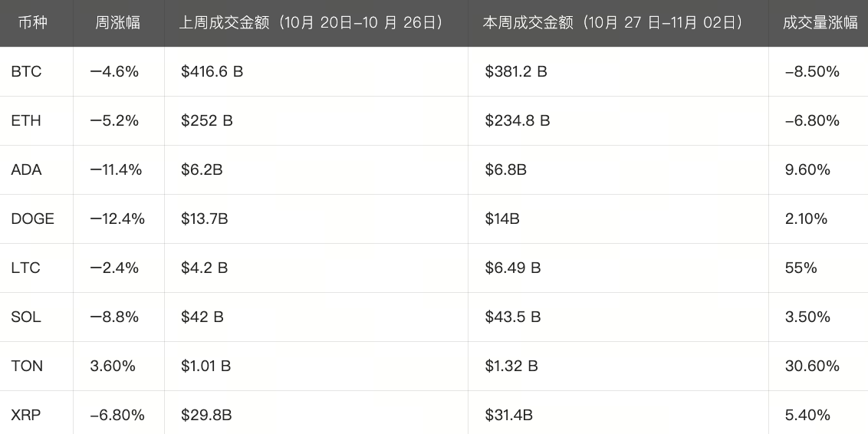Click the 成交量涨幅 column header
Viewport: 868px width, 434px height.
(820, 22)
